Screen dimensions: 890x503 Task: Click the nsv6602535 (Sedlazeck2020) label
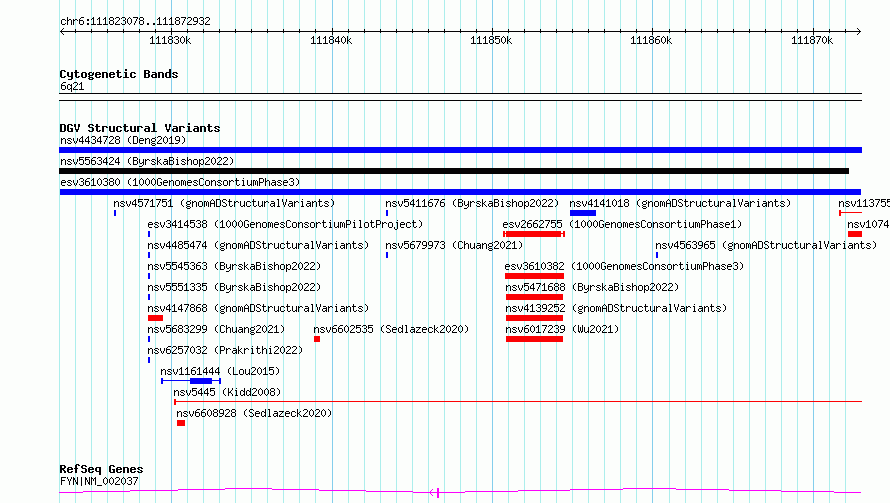[391, 329]
